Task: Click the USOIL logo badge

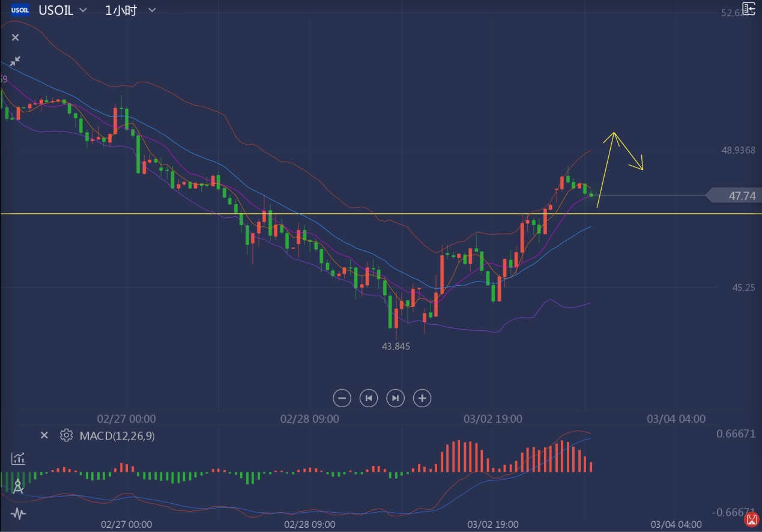Action: [20, 10]
